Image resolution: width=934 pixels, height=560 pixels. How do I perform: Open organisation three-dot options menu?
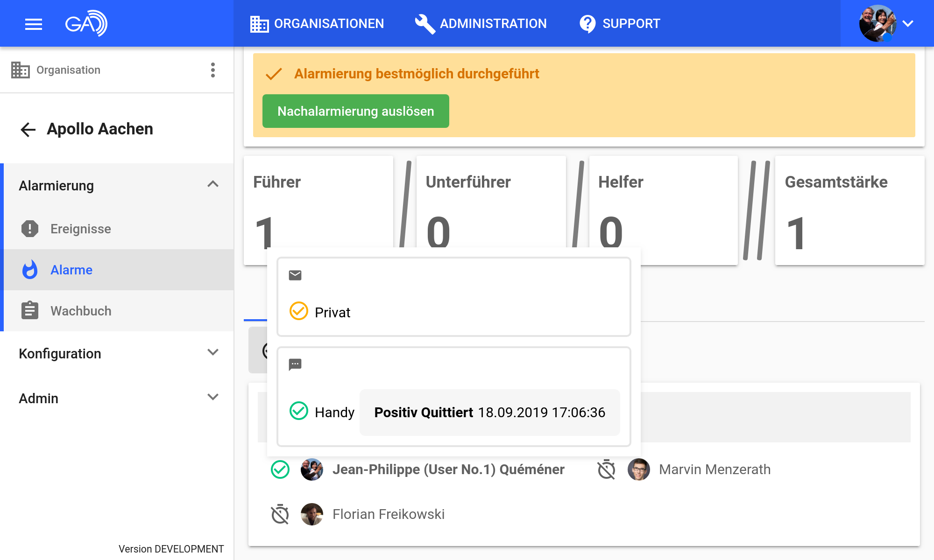213,70
